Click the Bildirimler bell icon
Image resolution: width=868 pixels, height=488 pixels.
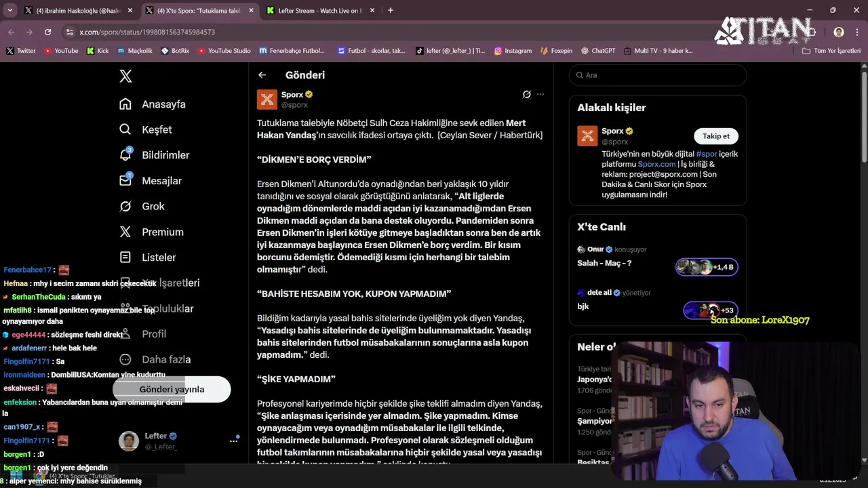point(125,155)
